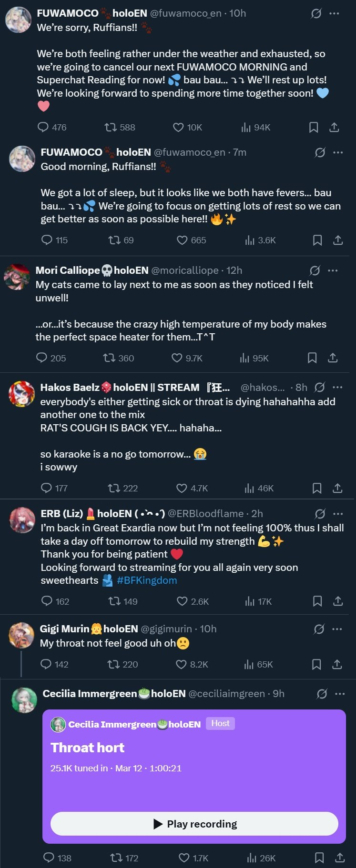Open more options menu on Cecilia's post
This screenshot has width=356, height=868.
tap(339, 694)
